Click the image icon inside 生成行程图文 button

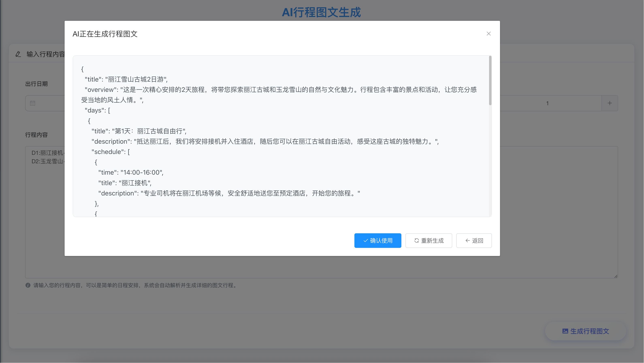pos(565,331)
